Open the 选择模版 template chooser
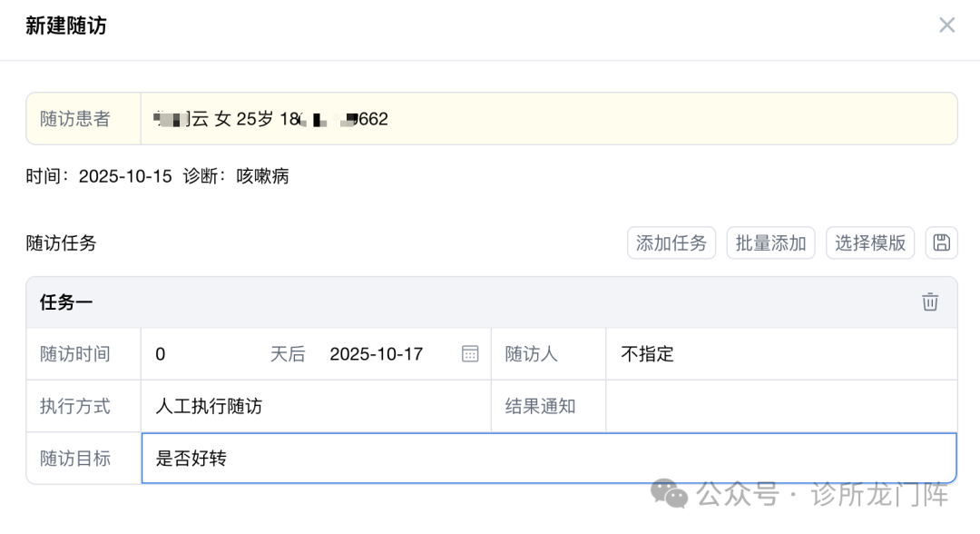980x534 pixels. point(869,242)
